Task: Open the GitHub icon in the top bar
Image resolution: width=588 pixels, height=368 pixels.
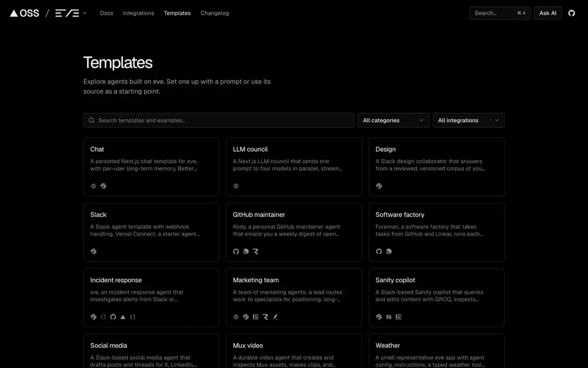Action: point(571,13)
